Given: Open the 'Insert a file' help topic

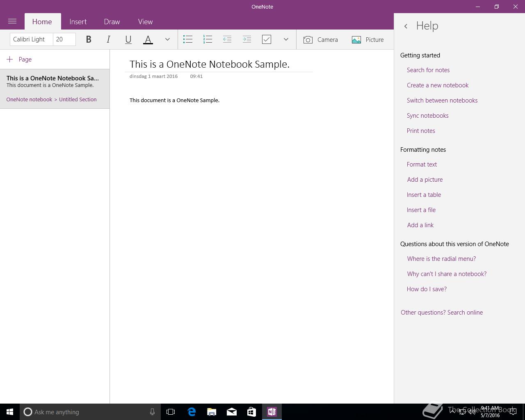Looking at the screenshot, I should 421,210.
